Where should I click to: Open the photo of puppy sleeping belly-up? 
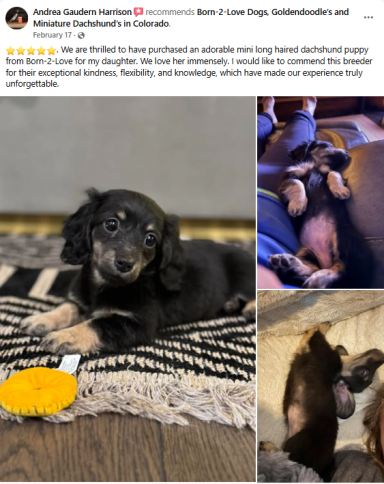[x=321, y=192]
